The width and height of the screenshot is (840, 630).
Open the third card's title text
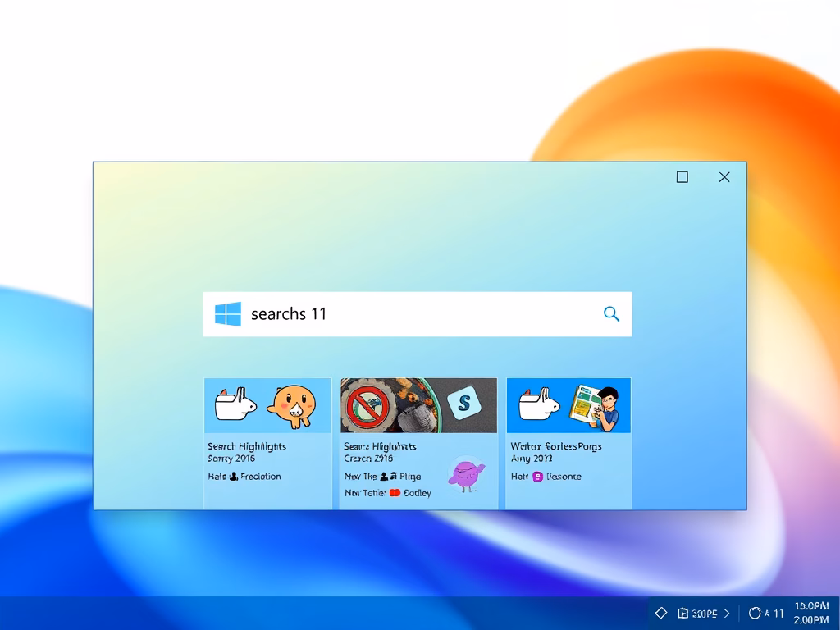[556, 446]
